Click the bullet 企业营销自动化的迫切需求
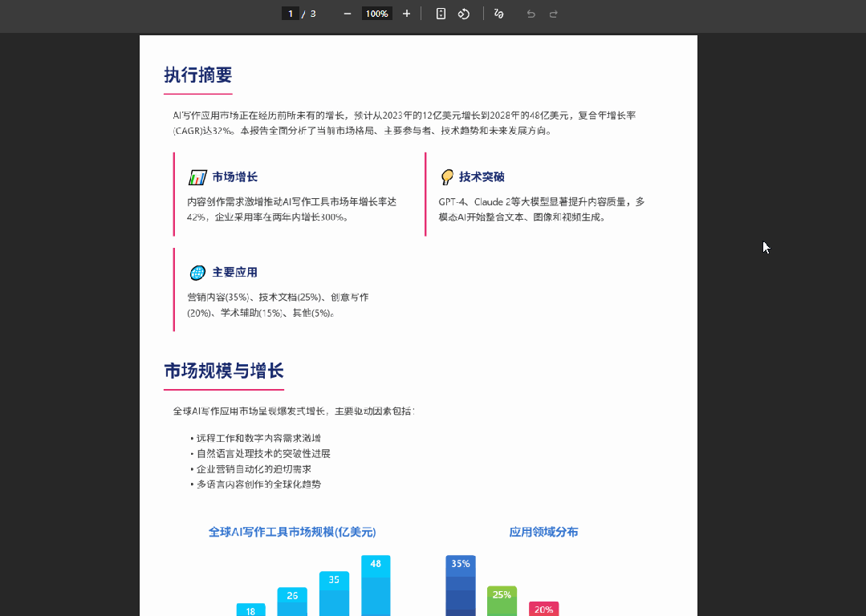The height and width of the screenshot is (616, 866). pyautogui.click(x=254, y=469)
